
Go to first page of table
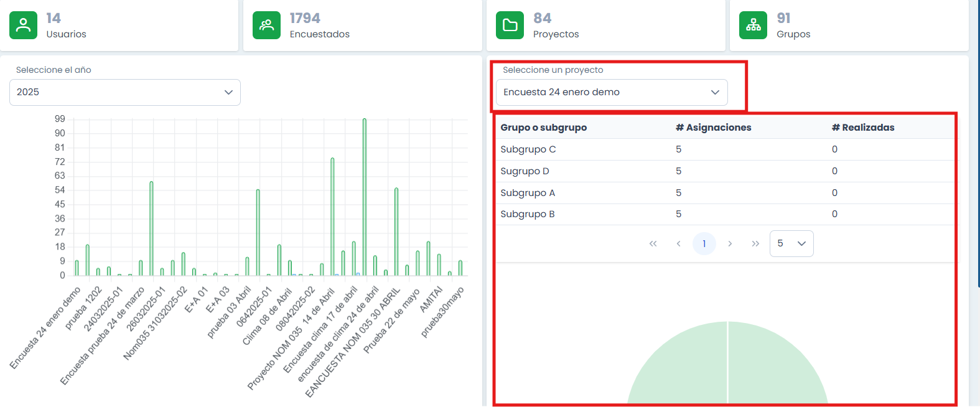653,244
